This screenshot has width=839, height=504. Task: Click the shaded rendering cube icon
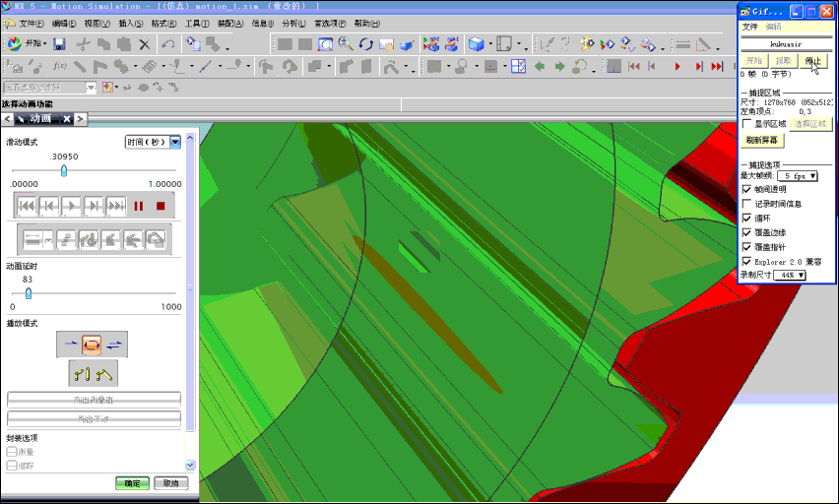(x=476, y=44)
